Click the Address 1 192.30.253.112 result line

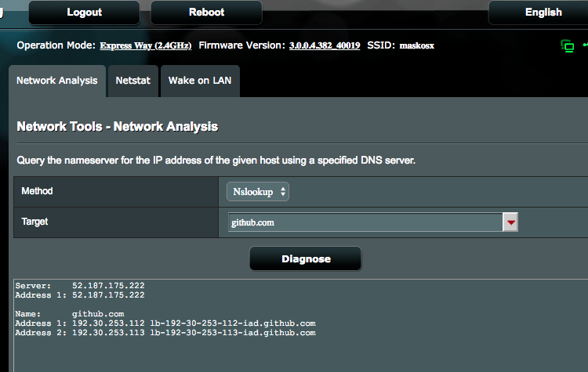(165, 323)
